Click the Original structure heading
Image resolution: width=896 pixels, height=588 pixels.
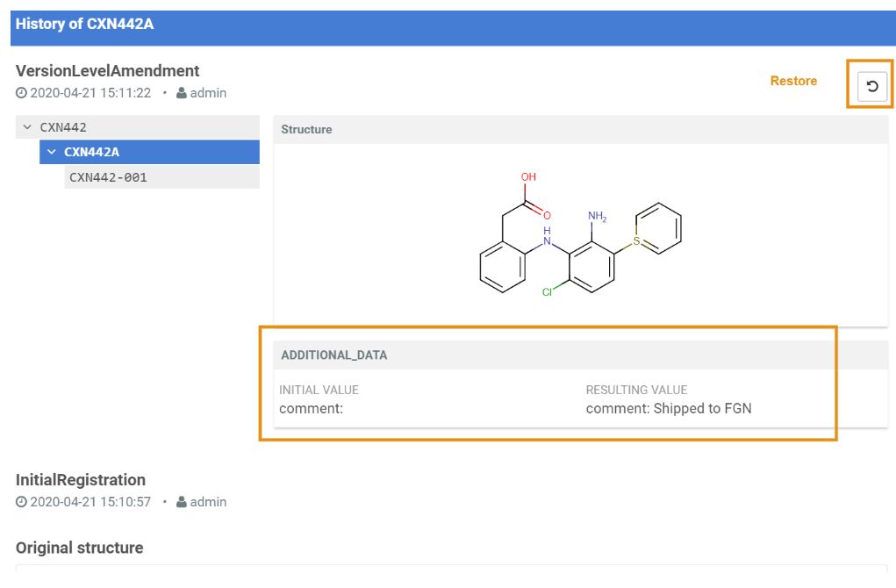tap(79, 548)
